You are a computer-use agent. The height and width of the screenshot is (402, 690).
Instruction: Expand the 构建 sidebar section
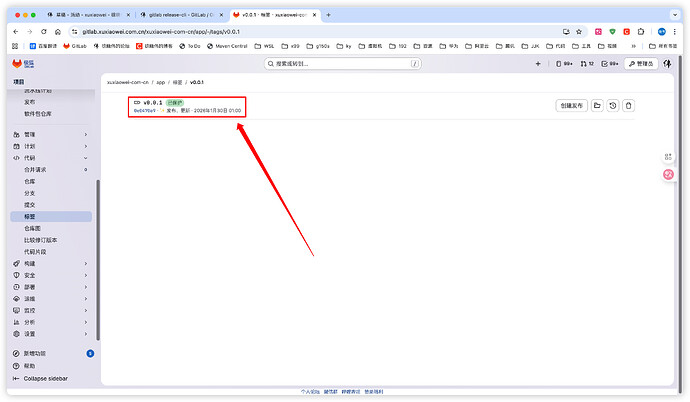pos(85,263)
